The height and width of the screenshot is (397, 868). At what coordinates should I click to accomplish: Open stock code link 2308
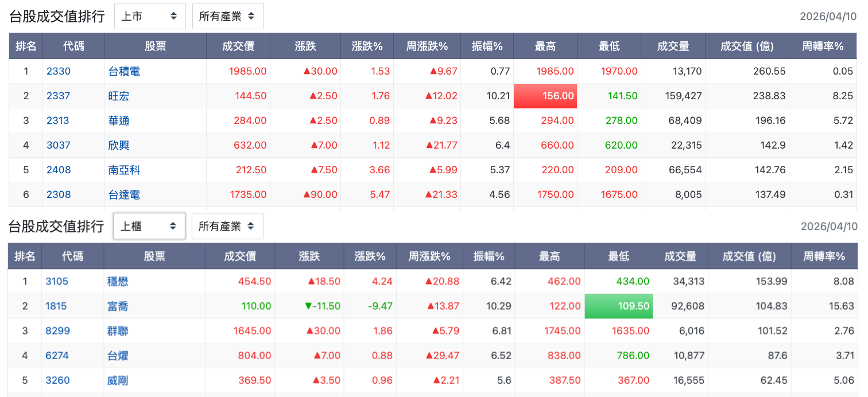pyautogui.click(x=59, y=194)
